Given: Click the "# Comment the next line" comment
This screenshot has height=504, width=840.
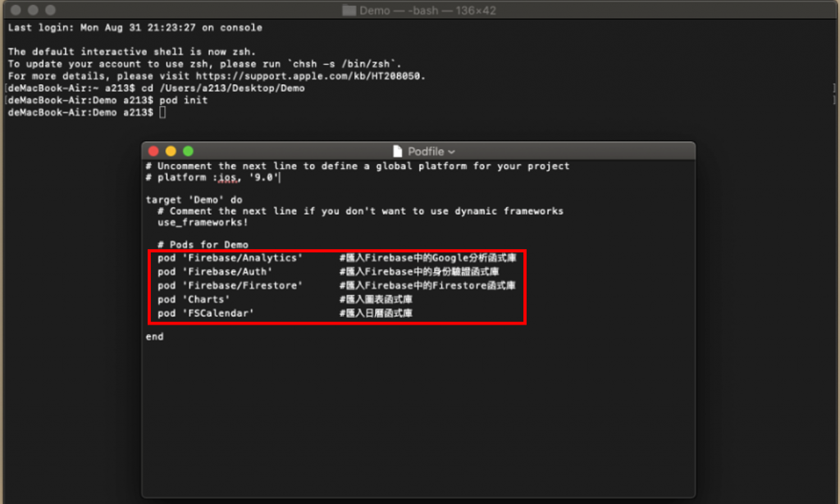Looking at the screenshot, I should [360, 211].
